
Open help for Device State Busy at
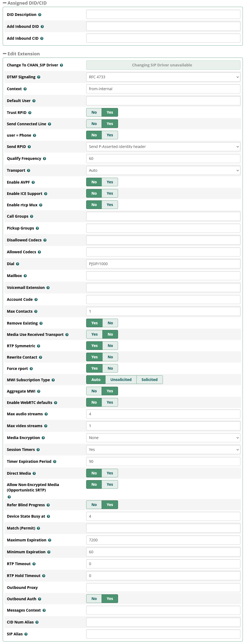[x=49, y=517]
